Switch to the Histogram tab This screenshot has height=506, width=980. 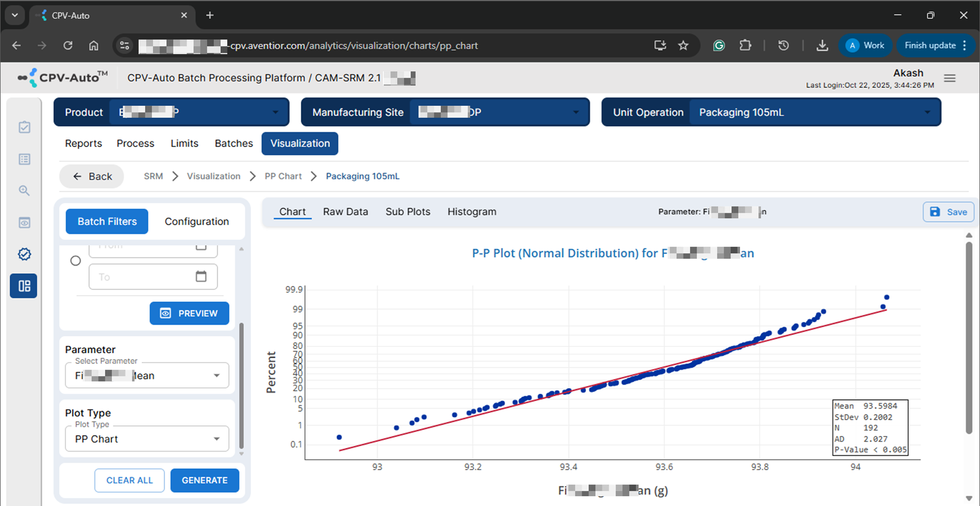tap(471, 211)
